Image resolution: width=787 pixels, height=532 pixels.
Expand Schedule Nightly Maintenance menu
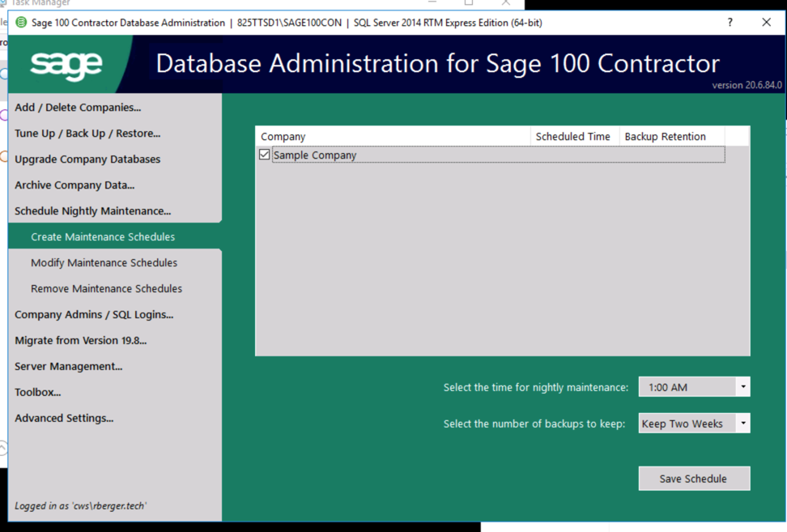point(93,211)
